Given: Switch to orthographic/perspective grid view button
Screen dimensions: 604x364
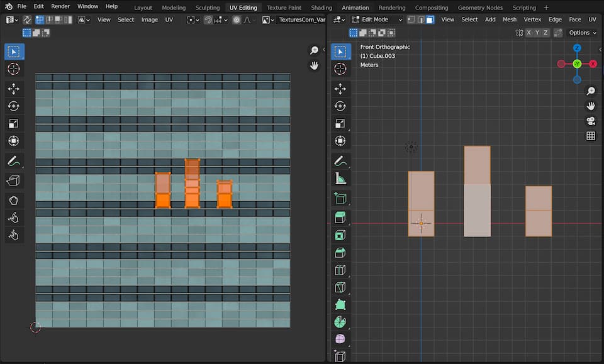Looking at the screenshot, I should click(x=590, y=136).
